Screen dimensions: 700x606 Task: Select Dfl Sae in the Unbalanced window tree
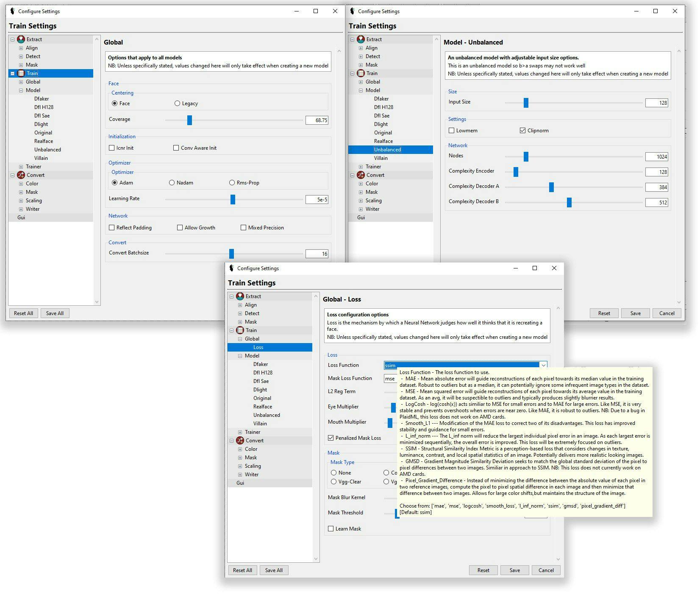381,116
